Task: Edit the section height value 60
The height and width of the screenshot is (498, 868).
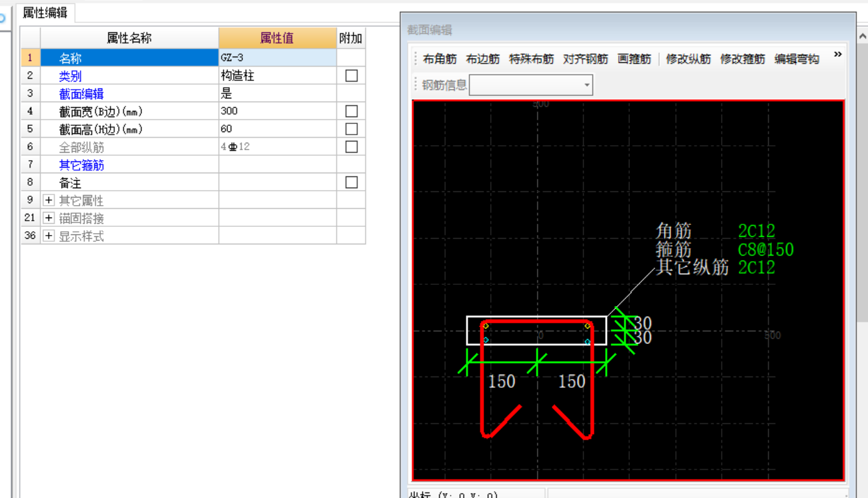Action: coord(277,129)
